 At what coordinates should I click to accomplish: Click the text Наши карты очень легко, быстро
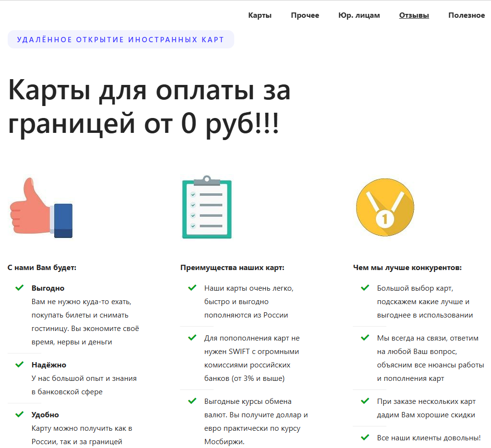(x=249, y=302)
